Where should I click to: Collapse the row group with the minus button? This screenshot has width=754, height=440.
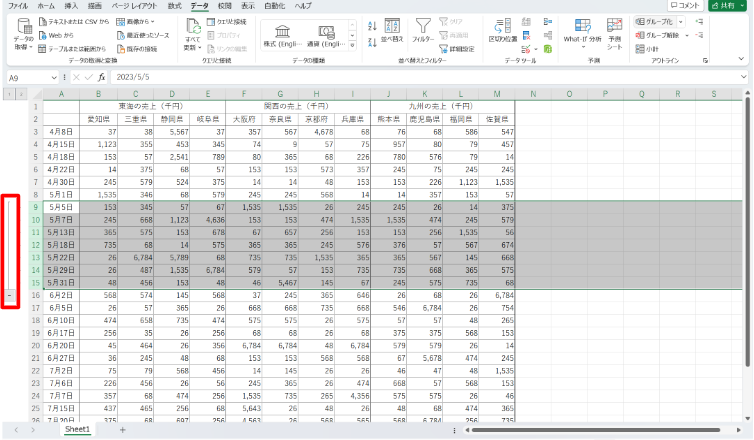10,295
